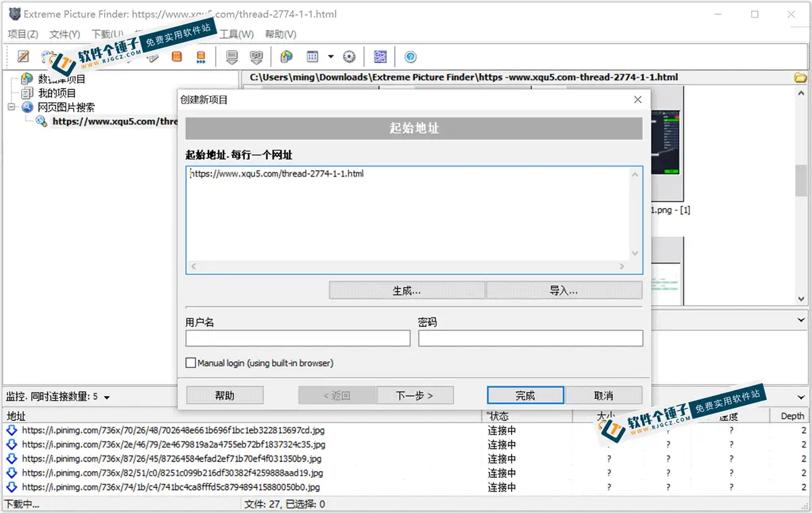The image size is (812, 513).
Task: Click the download arrow icon for 2e4679819a2a4755eb72bf1837324c35.jpg
Action: [x=12, y=444]
